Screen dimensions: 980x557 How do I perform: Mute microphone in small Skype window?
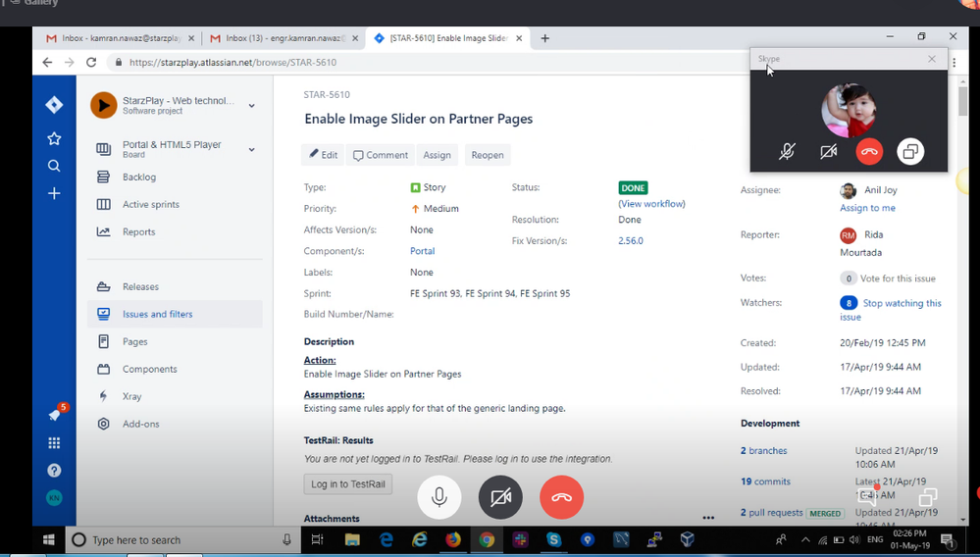[787, 152]
